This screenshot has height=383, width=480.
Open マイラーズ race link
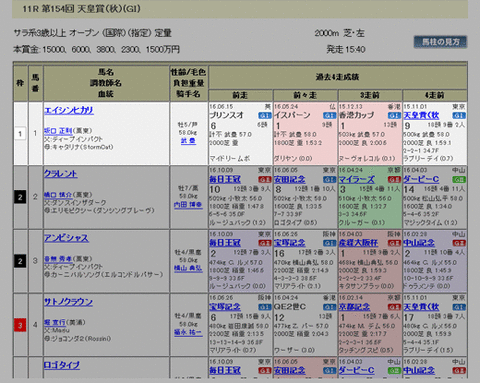357,179
